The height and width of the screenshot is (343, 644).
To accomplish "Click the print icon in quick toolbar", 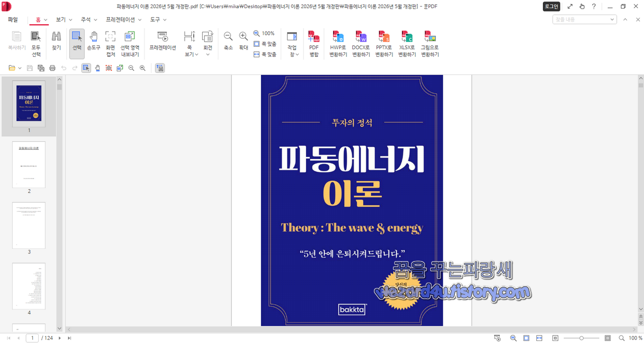I will point(52,68).
